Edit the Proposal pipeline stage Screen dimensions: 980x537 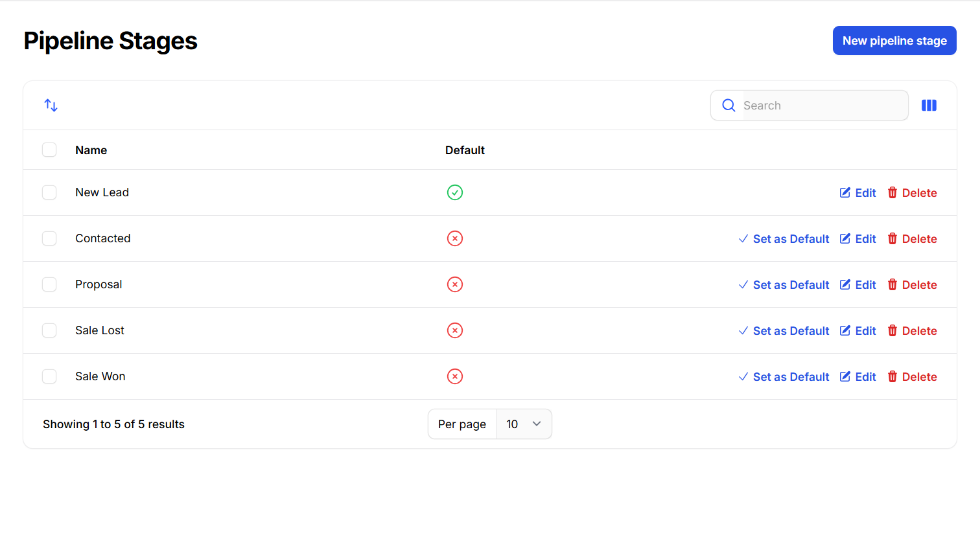(857, 285)
